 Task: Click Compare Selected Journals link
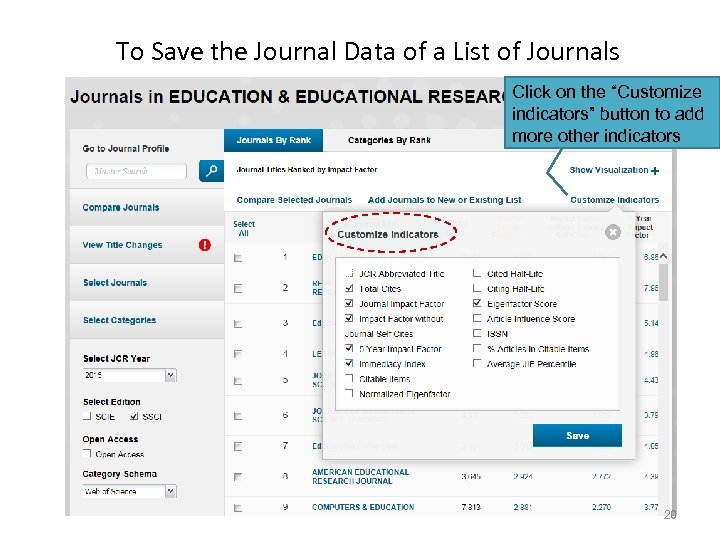point(294,200)
